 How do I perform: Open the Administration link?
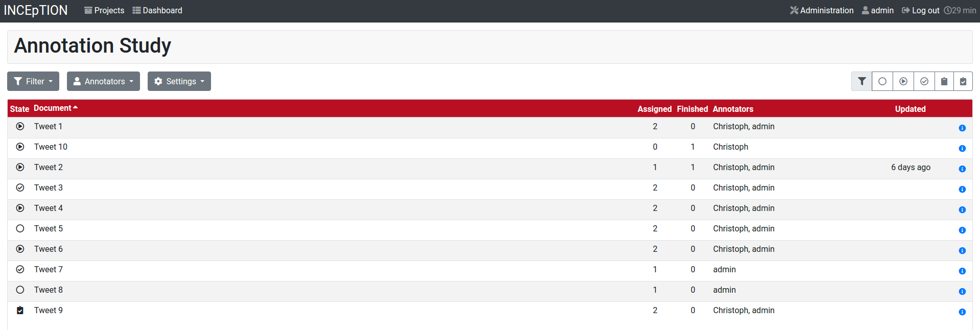click(822, 10)
